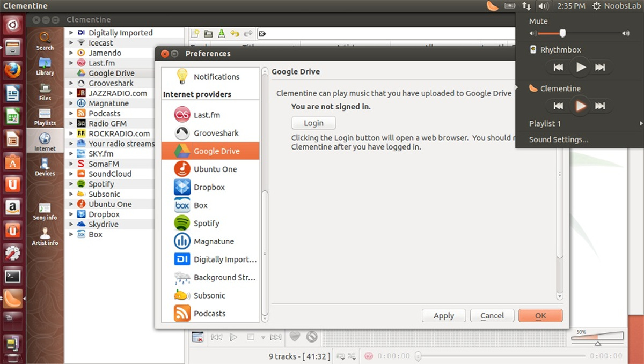The height and width of the screenshot is (364, 644).
Task: Go to previous track in Clementine sound menu
Action: tap(559, 106)
